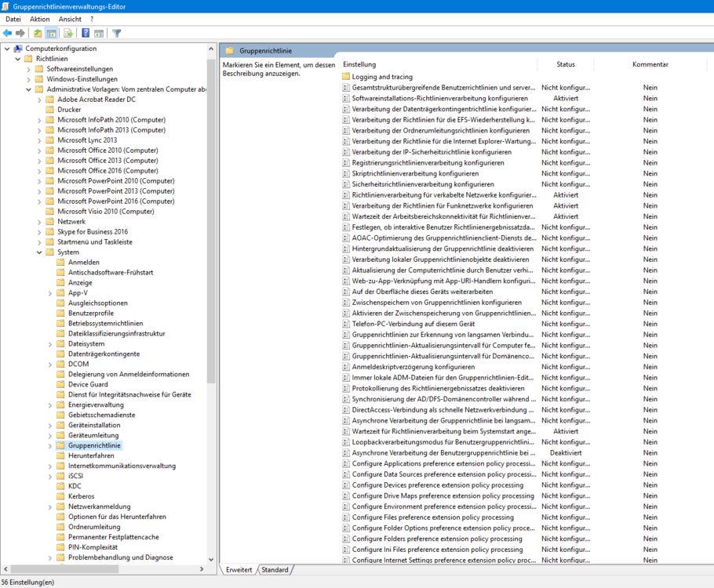Switch to the Standard tab

[275, 570]
